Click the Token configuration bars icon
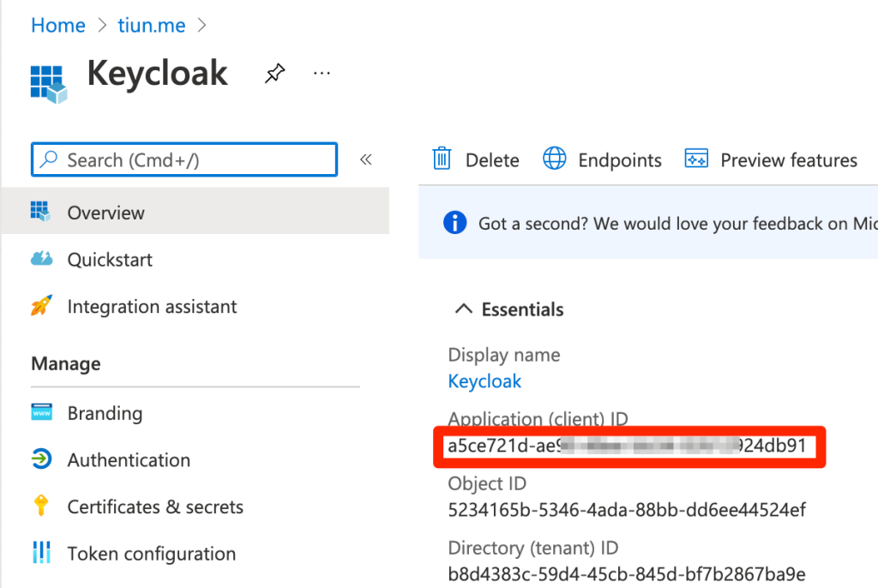878x588 pixels. click(41, 552)
